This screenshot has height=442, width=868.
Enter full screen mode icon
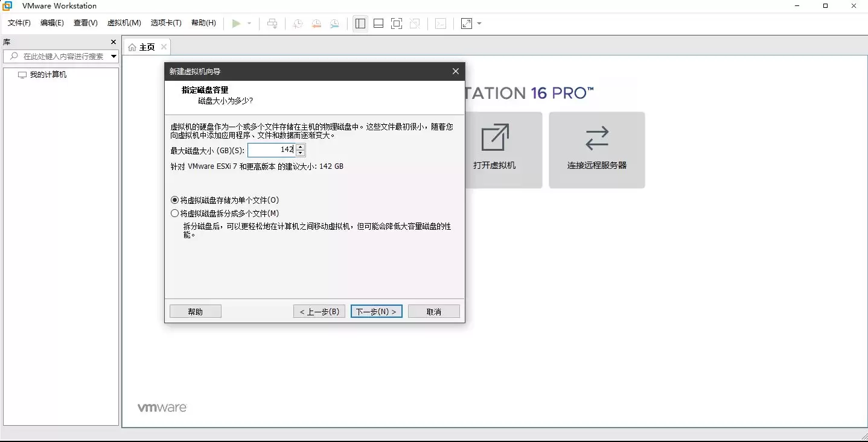click(397, 24)
